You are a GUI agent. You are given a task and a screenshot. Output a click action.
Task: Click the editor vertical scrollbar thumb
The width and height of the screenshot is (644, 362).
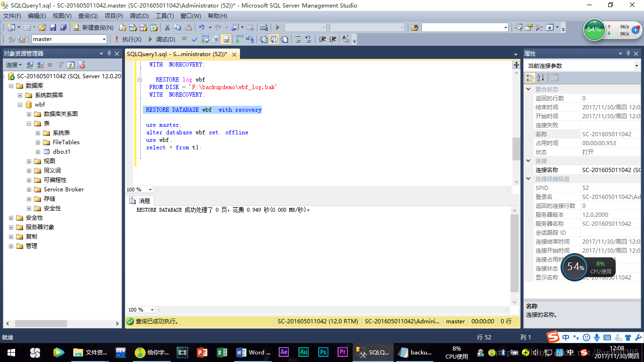click(516, 149)
